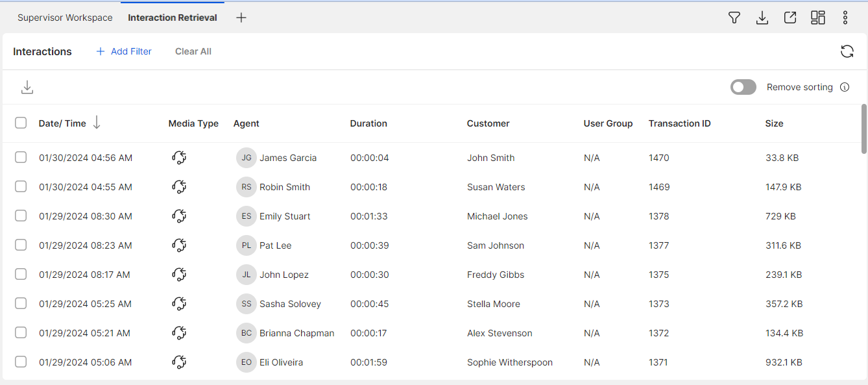
Task: Click media type icon for John Lopez row
Action: tap(180, 275)
